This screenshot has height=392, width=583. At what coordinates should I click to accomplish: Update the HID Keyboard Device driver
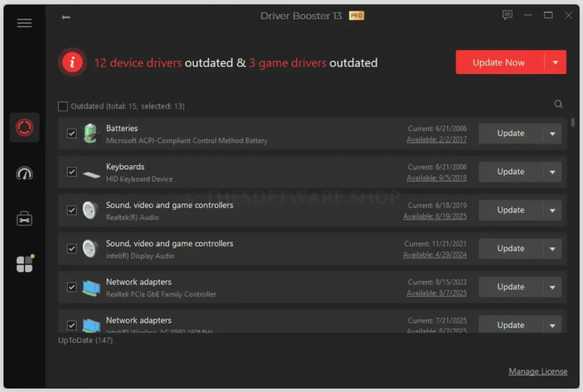pyautogui.click(x=511, y=172)
